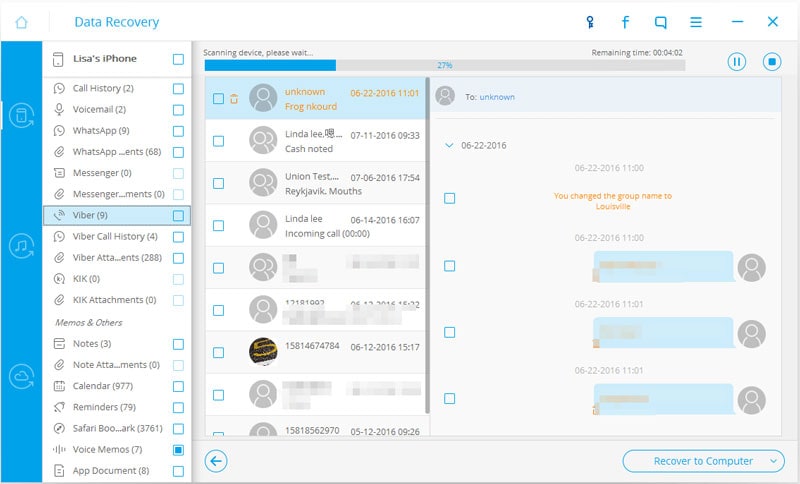Click the conversation list scrollbar
Viewport: 800px width, 484px height.
click(x=428, y=245)
